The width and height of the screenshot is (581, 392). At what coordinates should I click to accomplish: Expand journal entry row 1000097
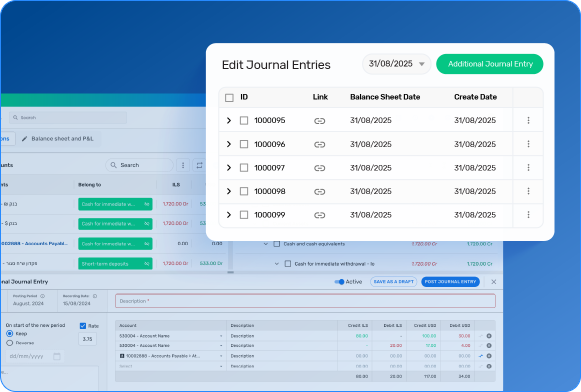[229, 168]
